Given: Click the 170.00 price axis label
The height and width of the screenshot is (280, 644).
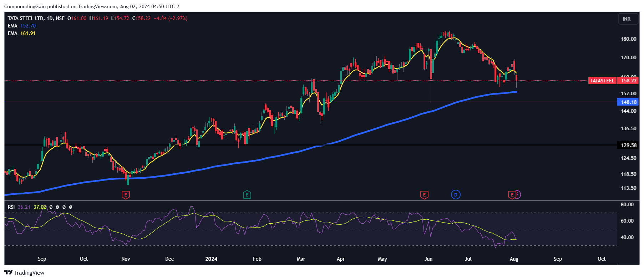Looking at the screenshot, I should pyautogui.click(x=628, y=57).
